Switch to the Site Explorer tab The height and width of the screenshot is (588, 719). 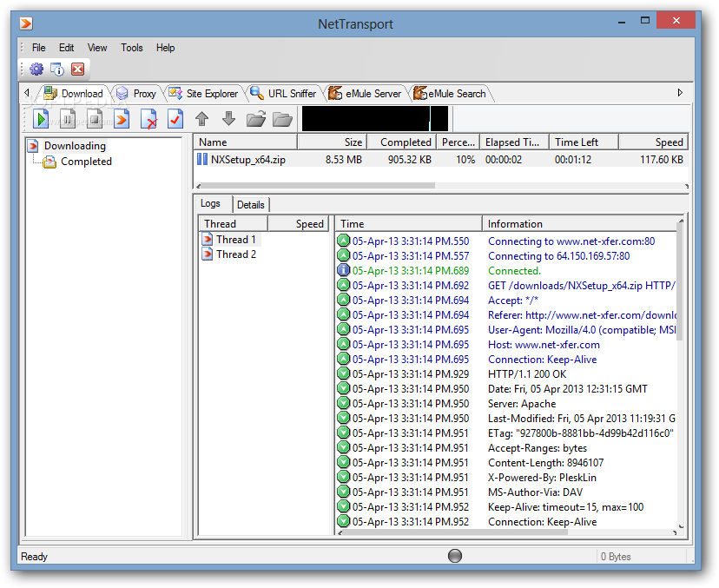(203, 94)
